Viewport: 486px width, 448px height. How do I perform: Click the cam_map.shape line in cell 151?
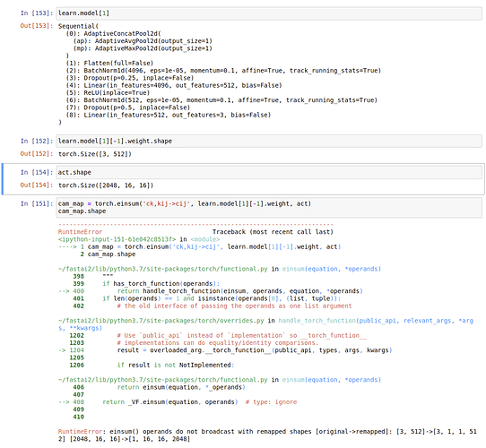[x=82, y=211]
